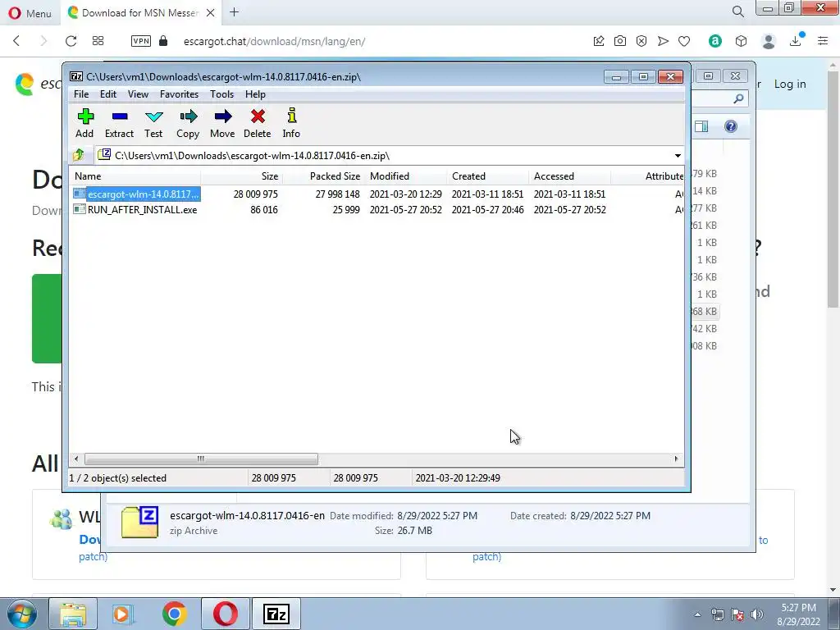Screen dimensions: 840x630
Task: Open the Tools menu
Action: pos(221,94)
